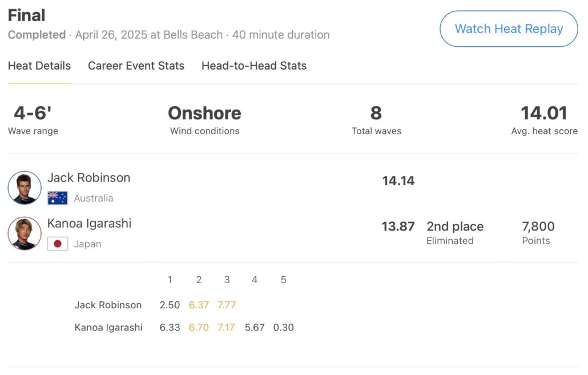Click the 7,800 Points value
588x375 pixels.
[538, 227]
